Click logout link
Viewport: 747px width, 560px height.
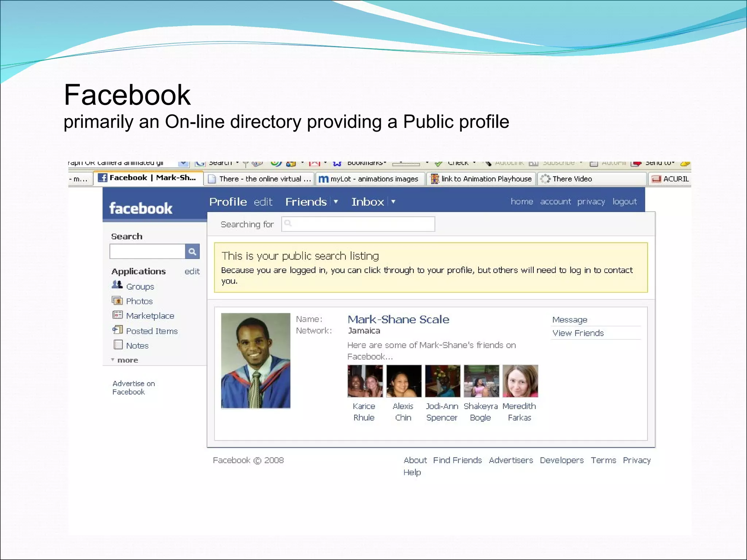pos(624,202)
